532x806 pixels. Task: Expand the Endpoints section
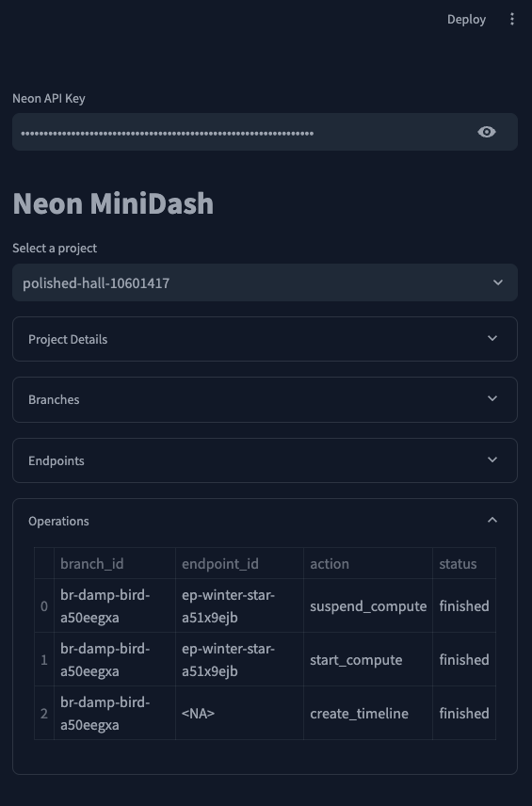point(265,460)
